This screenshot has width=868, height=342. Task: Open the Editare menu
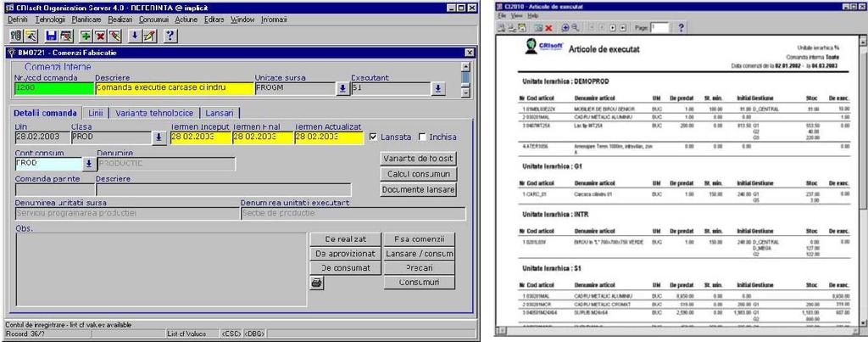[214, 20]
